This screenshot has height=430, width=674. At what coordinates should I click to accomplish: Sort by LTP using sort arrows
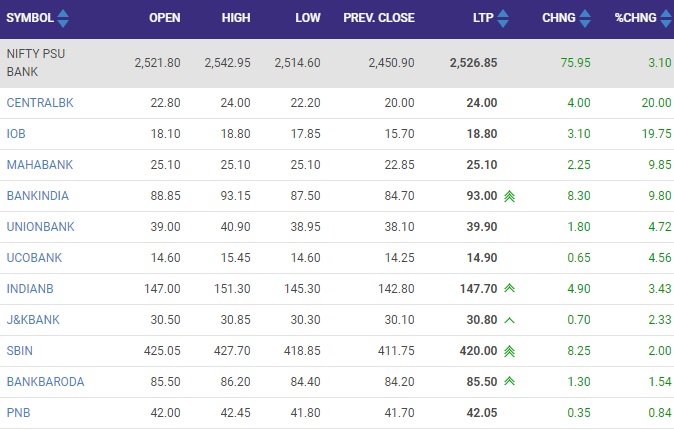(503, 18)
